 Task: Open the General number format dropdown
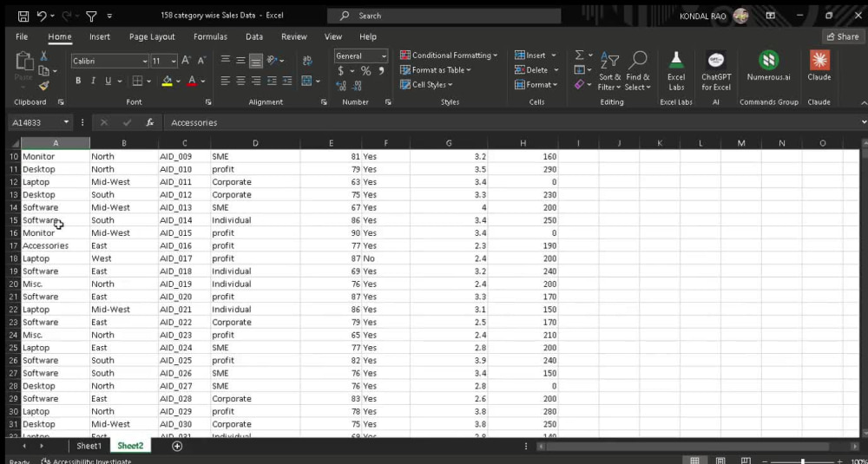[384, 56]
